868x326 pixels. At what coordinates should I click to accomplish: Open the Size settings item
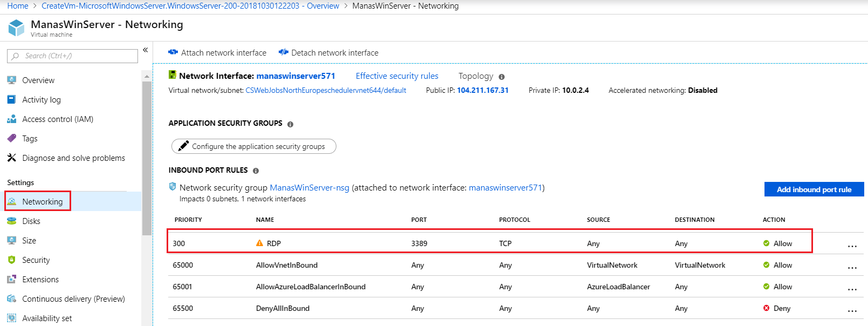point(29,241)
